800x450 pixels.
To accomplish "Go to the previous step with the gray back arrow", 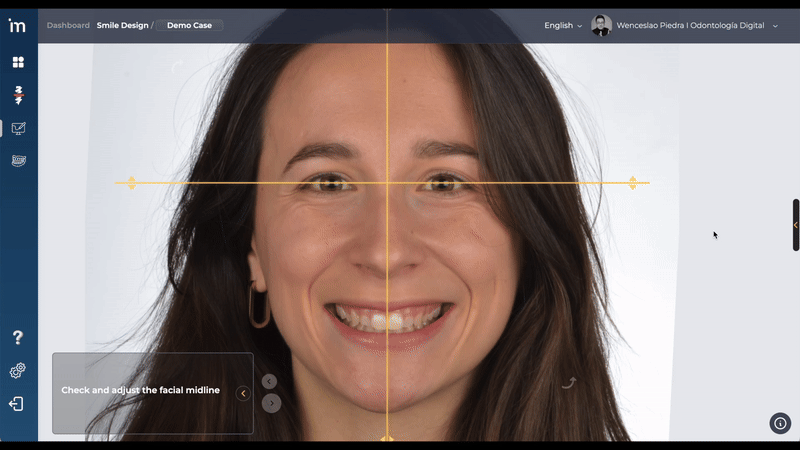I will tap(269, 381).
